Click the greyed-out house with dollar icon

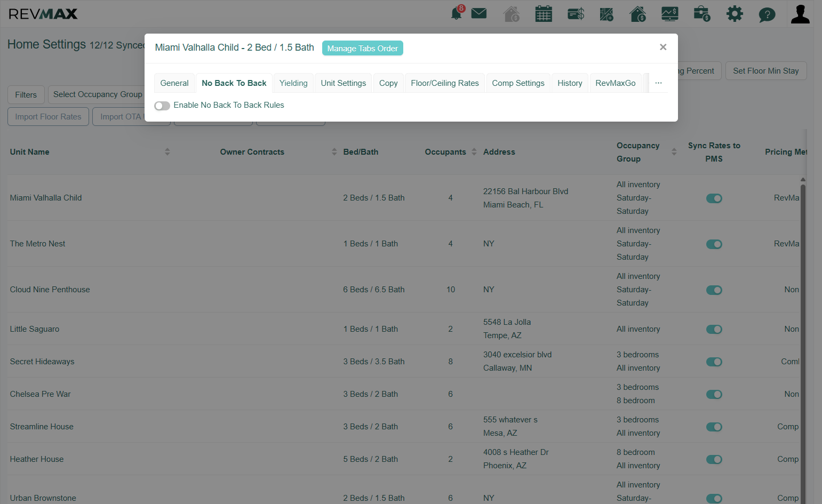[x=512, y=14]
